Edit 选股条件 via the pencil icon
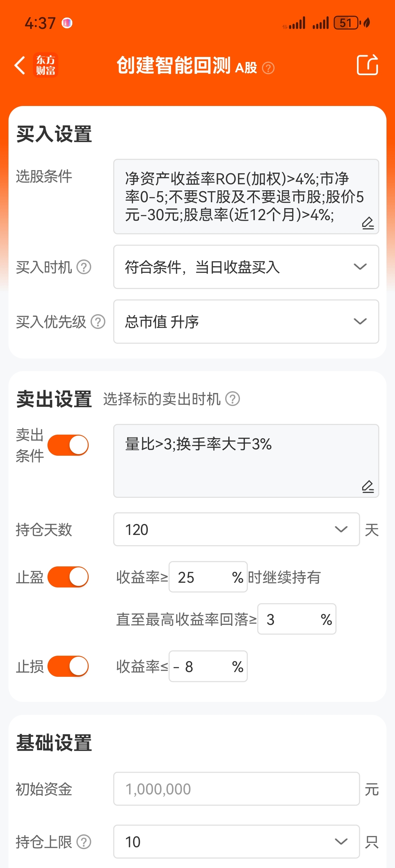The image size is (395, 868). [x=368, y=223]
